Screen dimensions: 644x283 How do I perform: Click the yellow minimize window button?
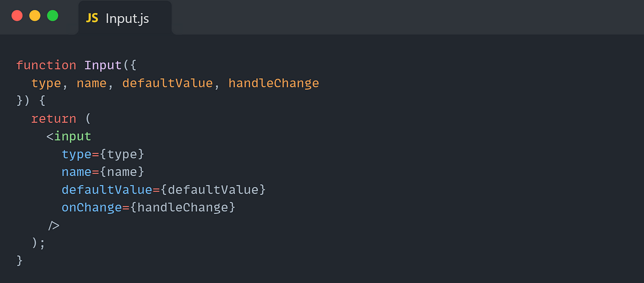tap(35, 16)
